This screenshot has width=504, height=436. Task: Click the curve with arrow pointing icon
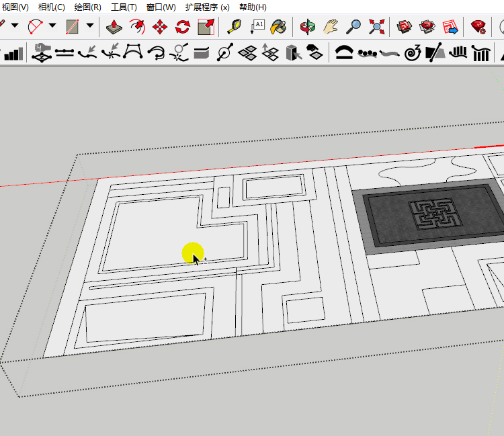87,52
